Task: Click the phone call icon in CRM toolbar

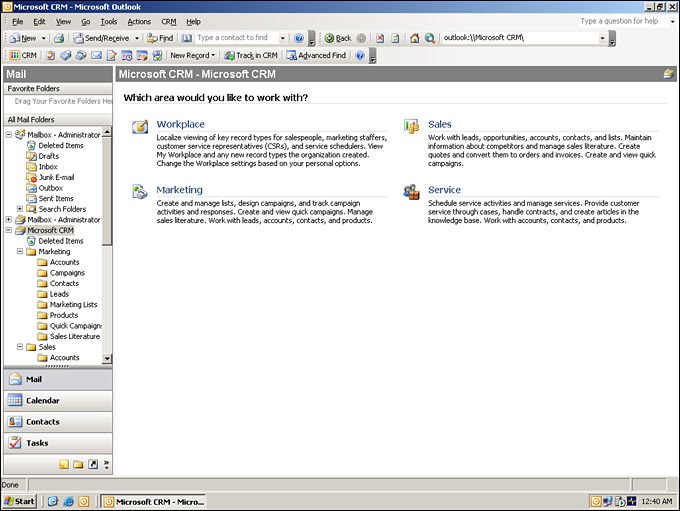Action: tap(81, 55)
